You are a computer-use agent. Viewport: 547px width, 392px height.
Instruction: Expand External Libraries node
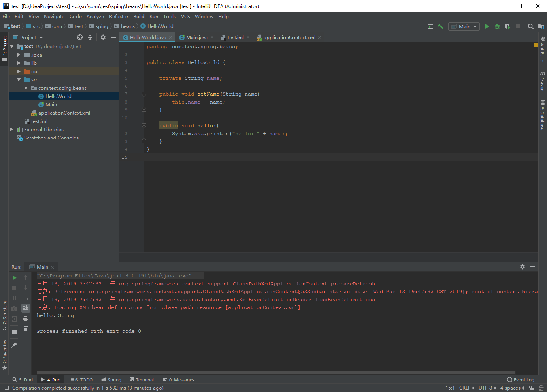pos(12,130)
